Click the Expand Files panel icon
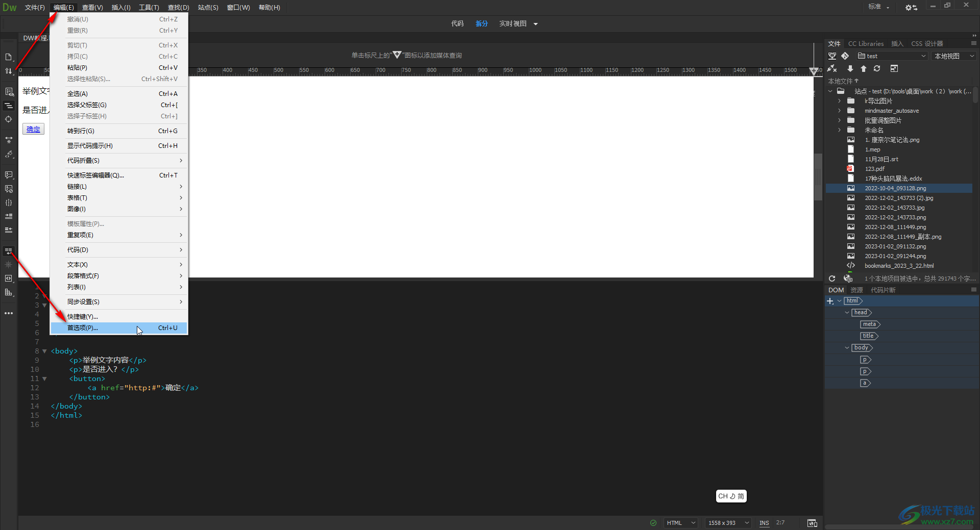Viewport: 980px width, 530px height. click(x=894, y=68)
